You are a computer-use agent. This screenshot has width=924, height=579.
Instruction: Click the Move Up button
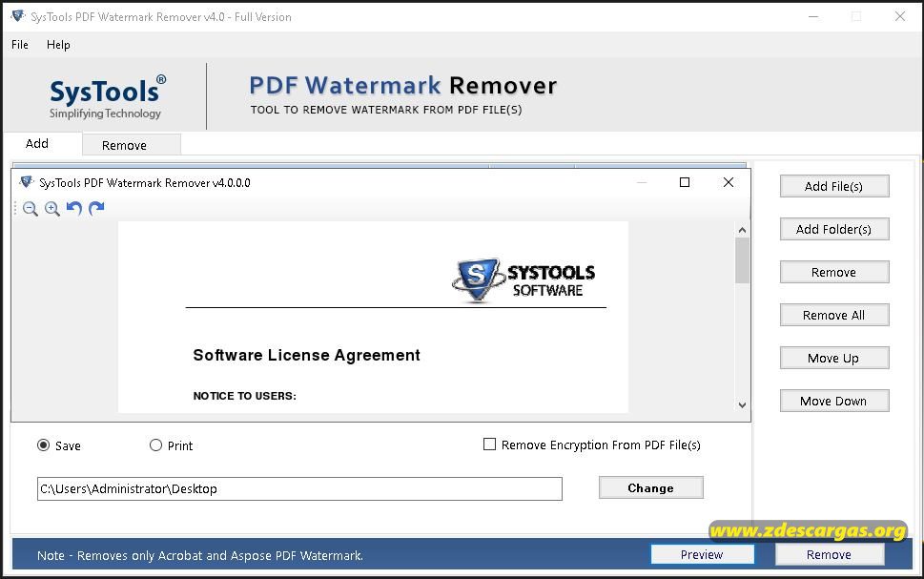pos(833,358)
